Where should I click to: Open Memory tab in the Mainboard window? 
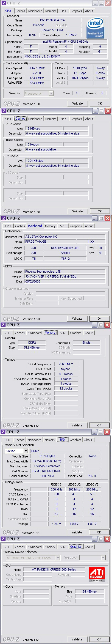50,226
